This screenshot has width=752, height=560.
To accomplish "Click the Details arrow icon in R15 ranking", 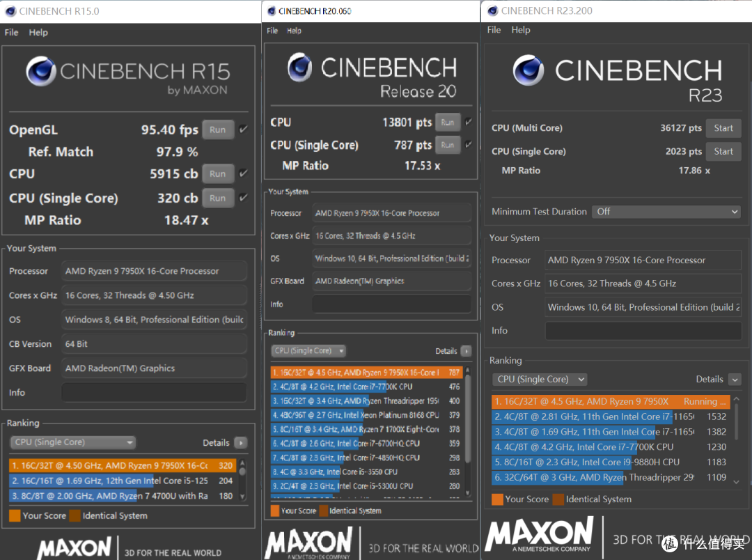I will [x=241, y=442].
